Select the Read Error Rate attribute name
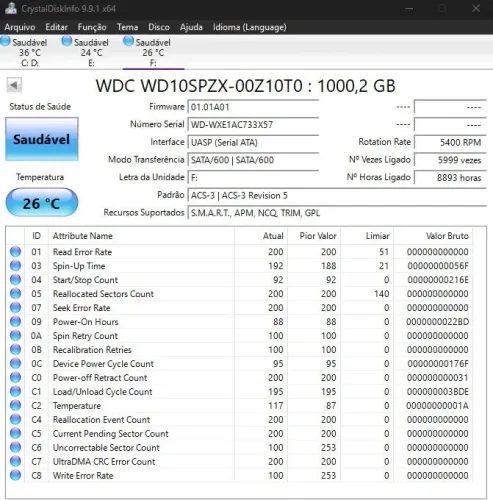The image size is (493, 500). [x=82, y=252]
